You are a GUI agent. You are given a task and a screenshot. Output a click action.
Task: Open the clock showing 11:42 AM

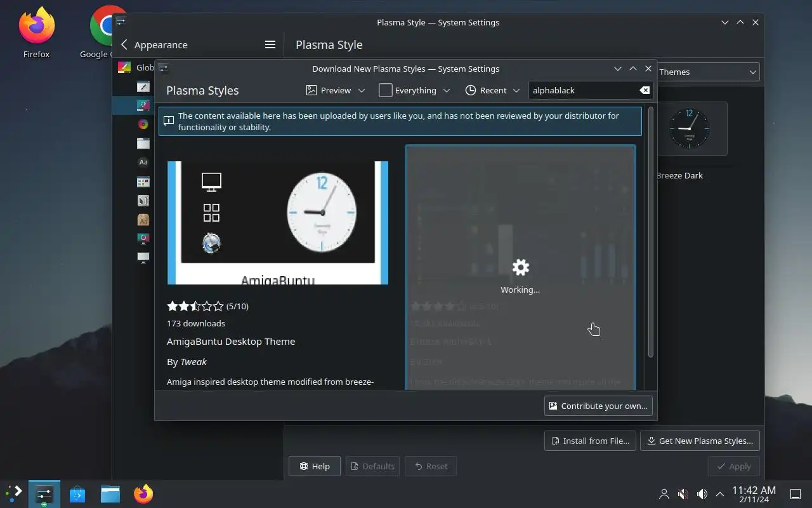pos(754,494)
